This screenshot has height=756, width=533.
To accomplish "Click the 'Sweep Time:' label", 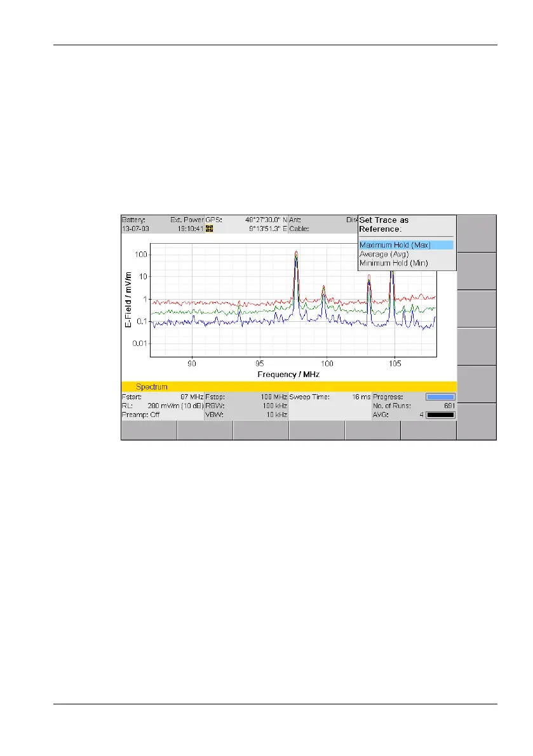I will point(309,397).
